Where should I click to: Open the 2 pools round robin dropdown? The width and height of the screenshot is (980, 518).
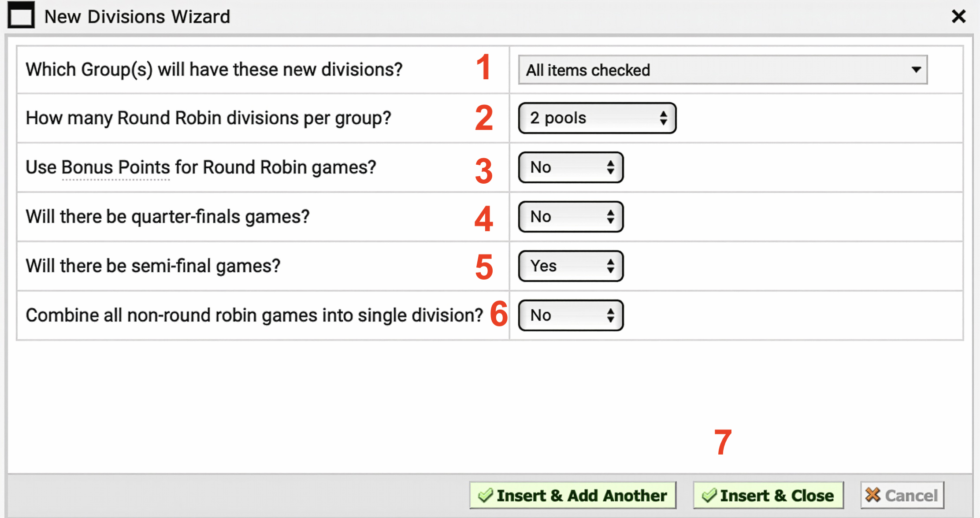coord(597,118)
